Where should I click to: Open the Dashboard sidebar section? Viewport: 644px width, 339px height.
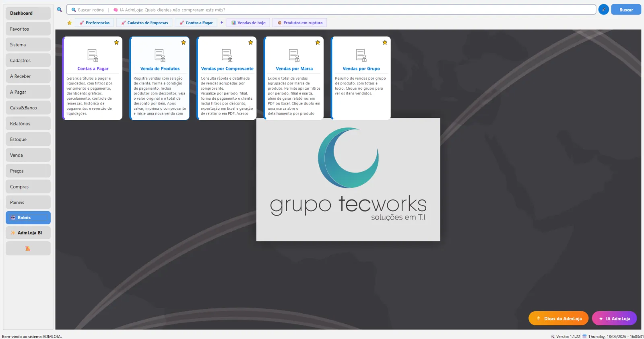tap(28, 13)
